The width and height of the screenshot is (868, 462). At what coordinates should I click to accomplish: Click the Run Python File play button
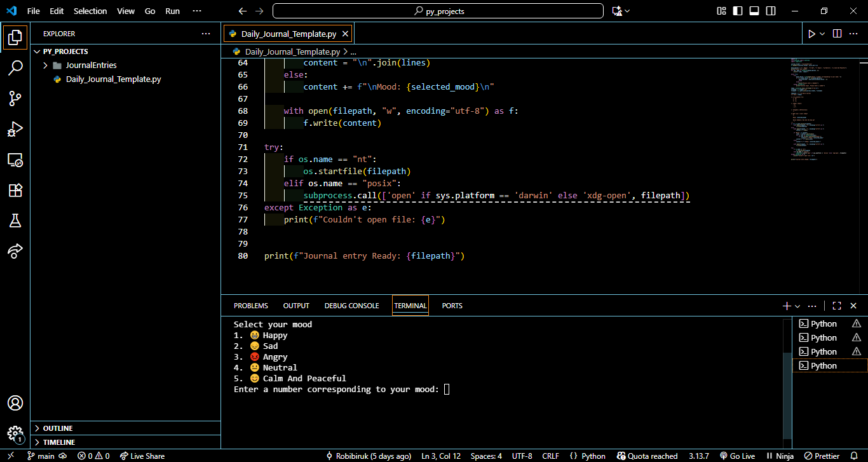(811, 34)
